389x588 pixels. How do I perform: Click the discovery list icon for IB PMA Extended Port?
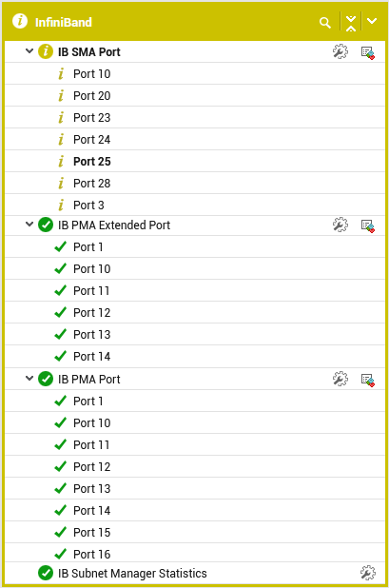(368, 225)
